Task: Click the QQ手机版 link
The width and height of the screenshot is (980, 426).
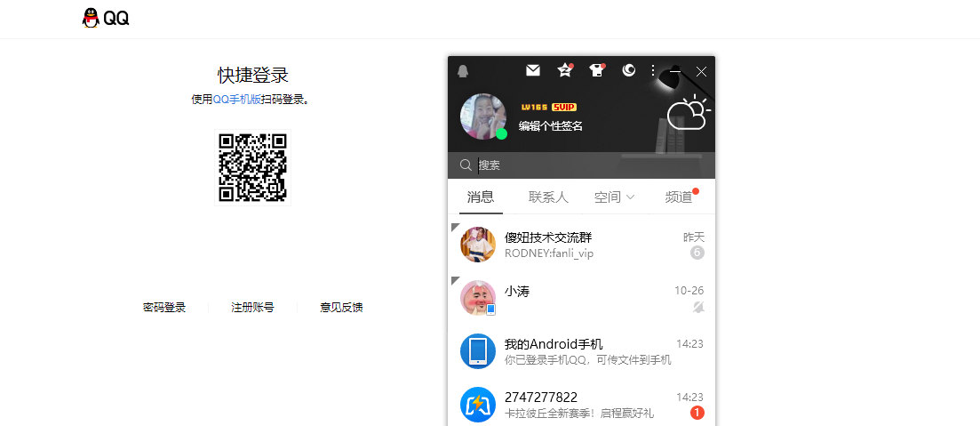Action: (x=237, y=100)
